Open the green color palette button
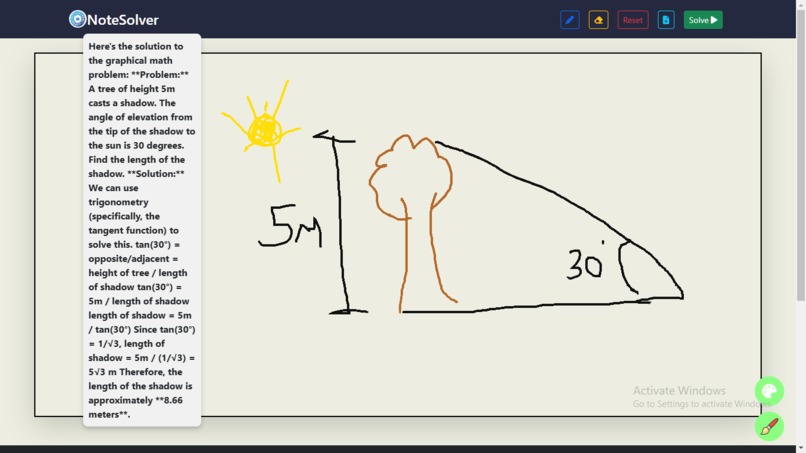806x453 pixels. point(769,391)
